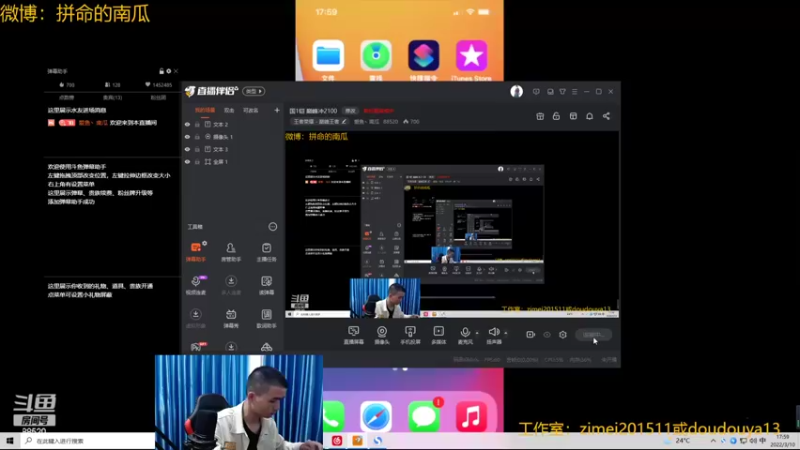Open the 读弹幕 read danmaku tool
Screen dimensions: 800x450
click(266, 285)
